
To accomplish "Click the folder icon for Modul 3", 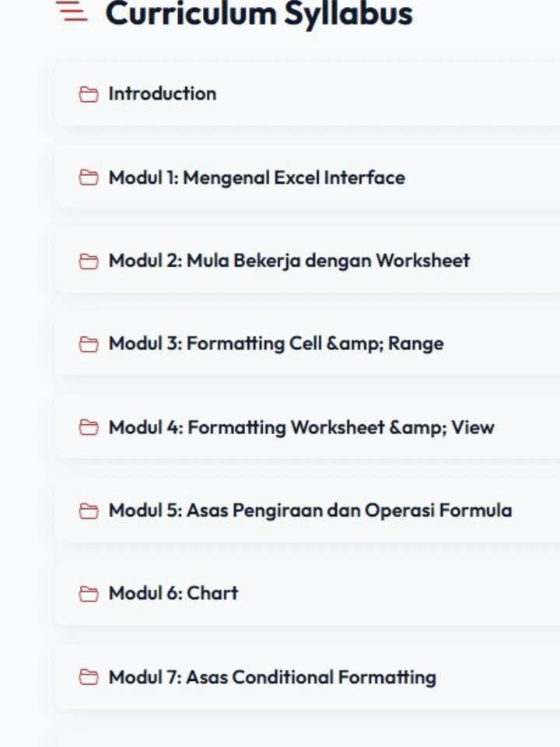I will [x=89, y=344].
